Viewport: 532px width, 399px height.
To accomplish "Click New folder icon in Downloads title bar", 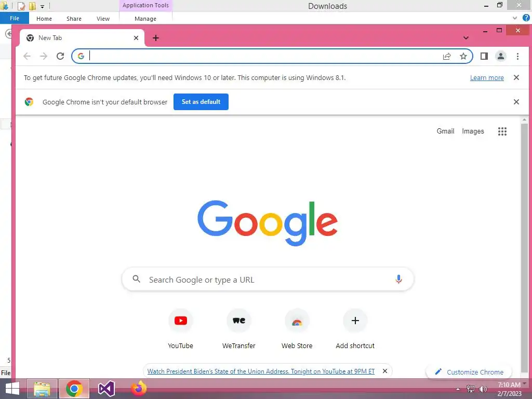I will (32, 6).
